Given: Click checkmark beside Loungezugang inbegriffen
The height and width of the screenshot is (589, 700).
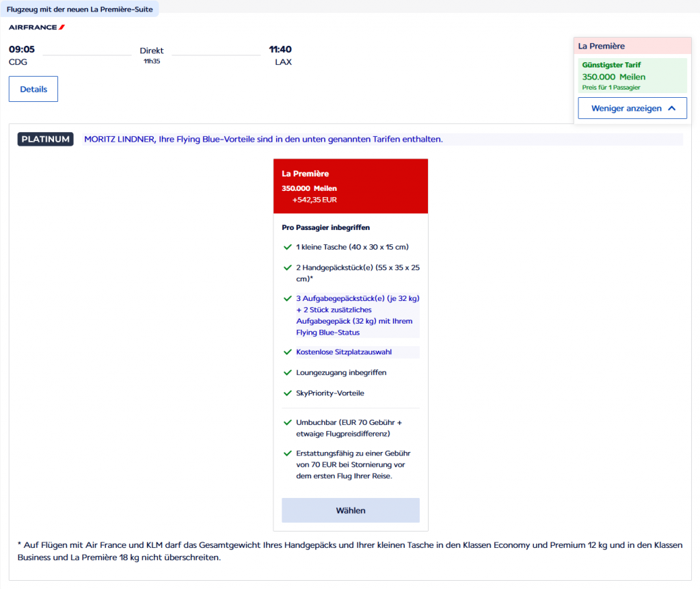Looking at the screenshot, I should (287, 373).
